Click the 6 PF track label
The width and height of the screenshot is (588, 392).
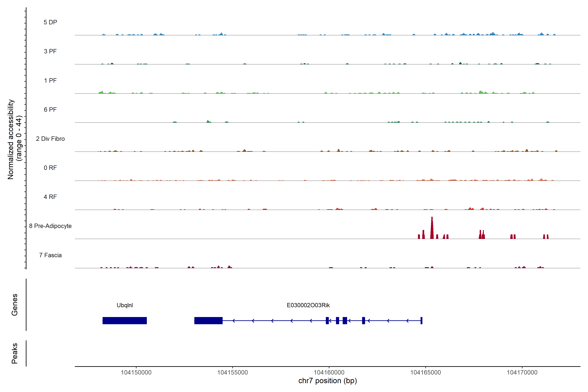point(50,109)
